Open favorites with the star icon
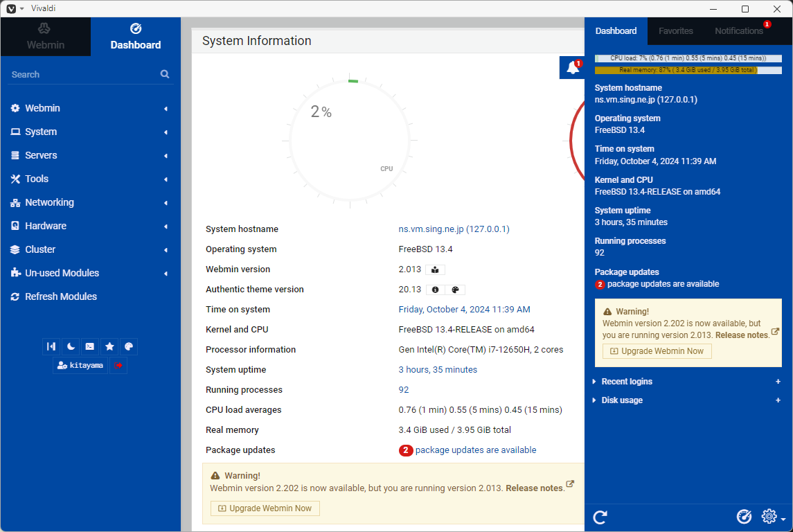Viewport: 793px width, 532px height. [109, 346]
